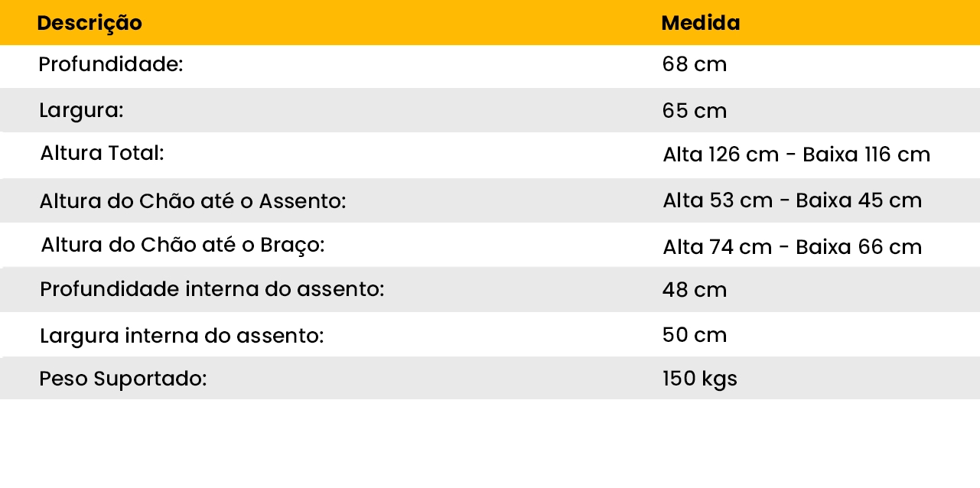Select the standalone "Largura:" label

point(81,110)
